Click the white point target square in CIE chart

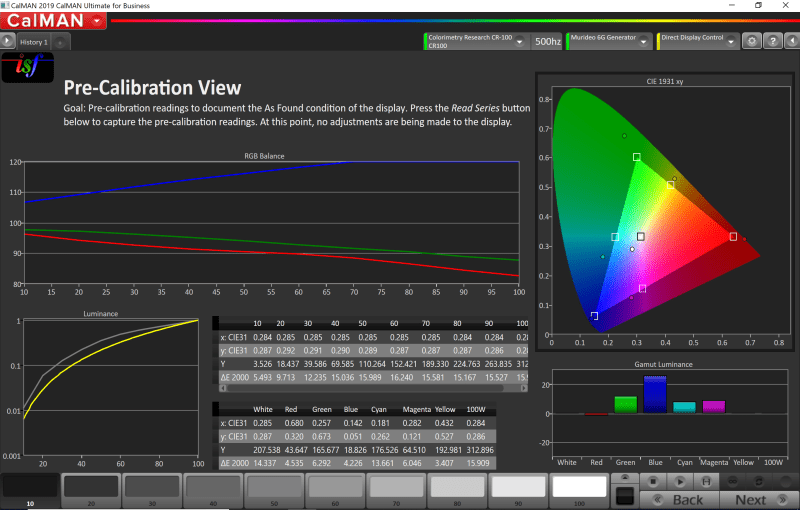click(x=640, y=237)
